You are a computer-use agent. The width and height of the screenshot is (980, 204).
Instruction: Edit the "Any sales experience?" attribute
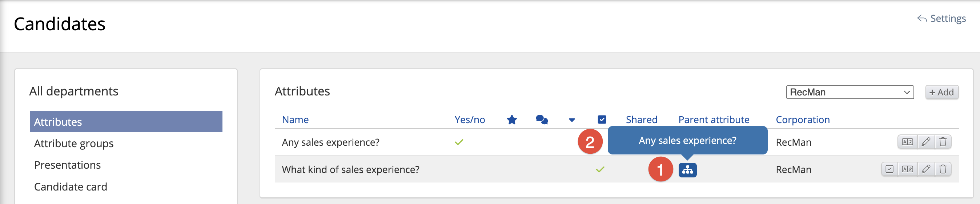click(925, 142)
